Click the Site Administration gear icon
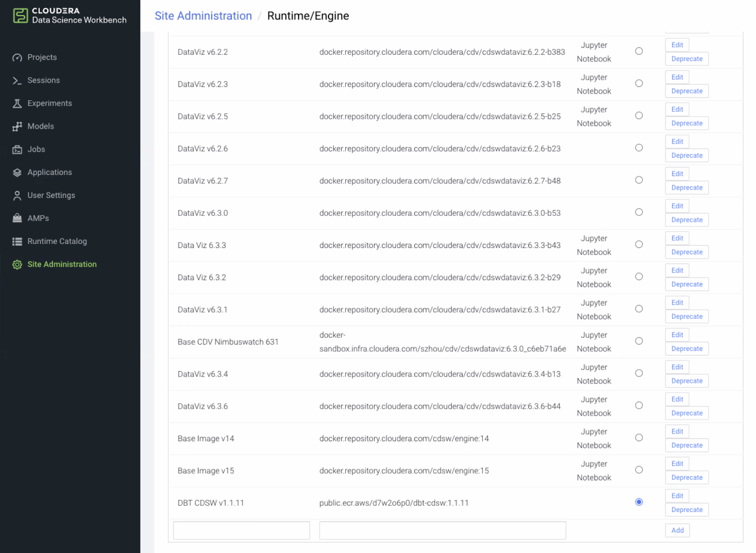This screenshot has height=553, width=756. point(17,264)
